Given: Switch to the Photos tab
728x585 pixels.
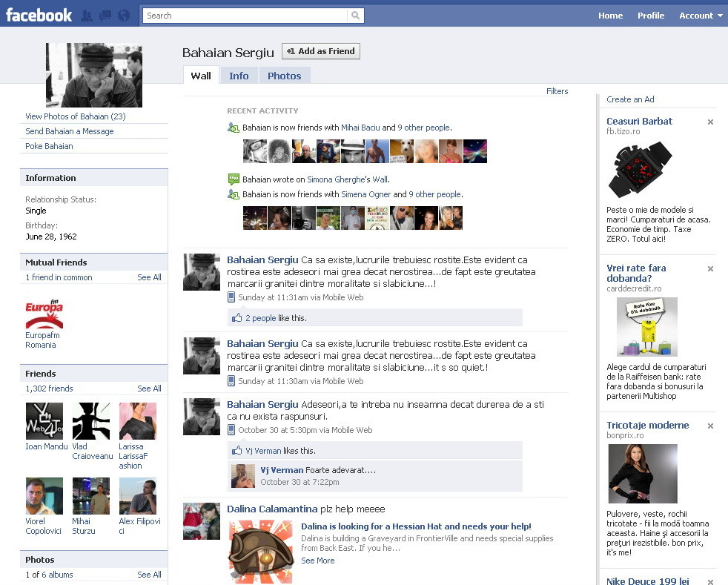Looking at the screenshot, I should [284, 75].
